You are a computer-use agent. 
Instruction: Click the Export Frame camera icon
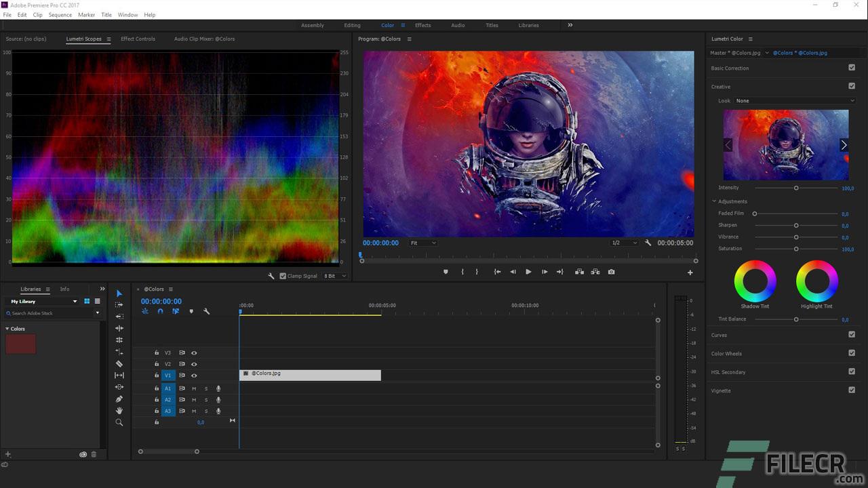[611, 272]
